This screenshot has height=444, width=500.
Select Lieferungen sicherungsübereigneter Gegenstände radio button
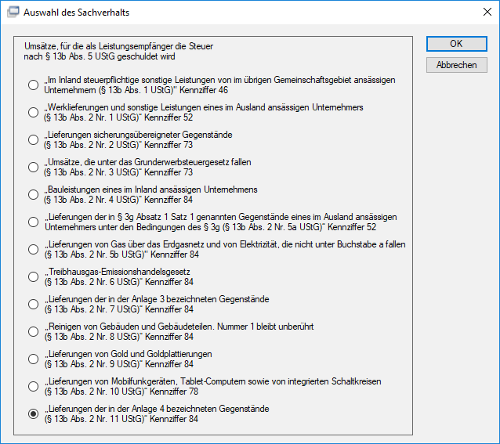pyautogui.click(x=33, y=139)
